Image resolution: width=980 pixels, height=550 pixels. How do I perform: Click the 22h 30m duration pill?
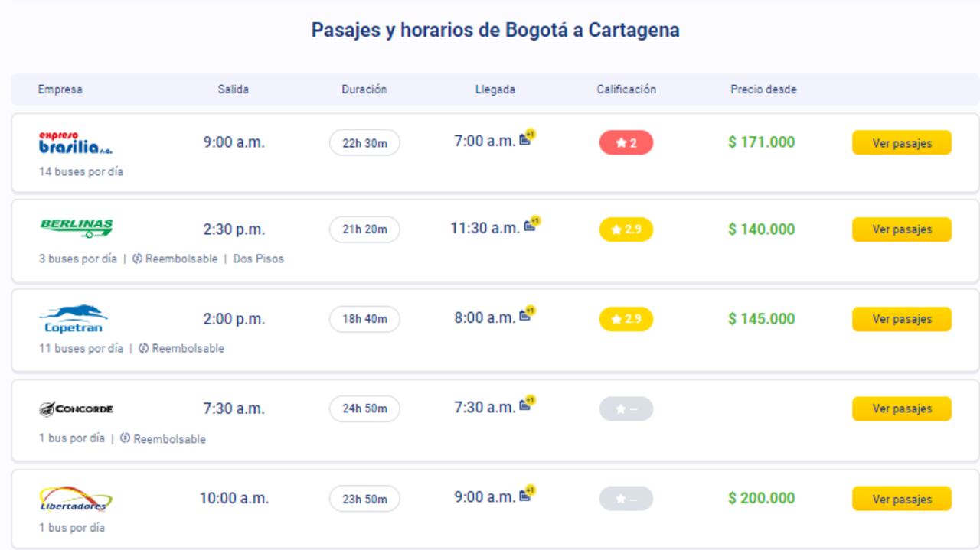364,143
